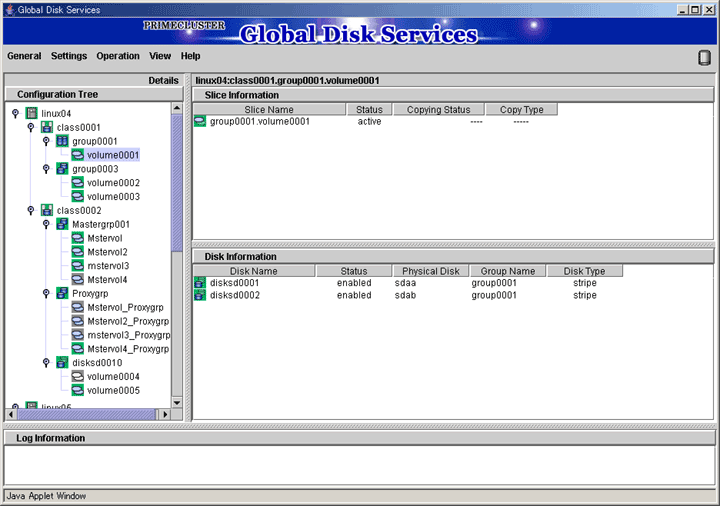This screenshot has height=506, width=720.
Task: Collapse the group0003 tree node
Action: click(46, 169)
